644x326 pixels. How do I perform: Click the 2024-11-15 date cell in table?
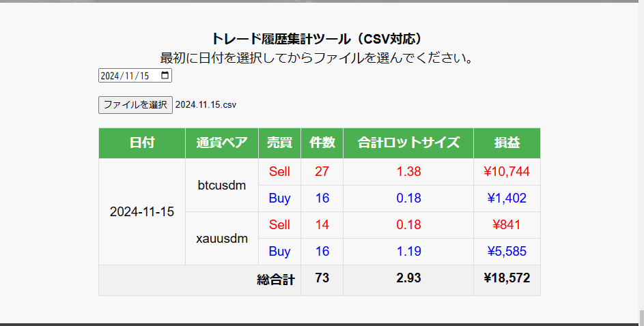click(142, 211)
